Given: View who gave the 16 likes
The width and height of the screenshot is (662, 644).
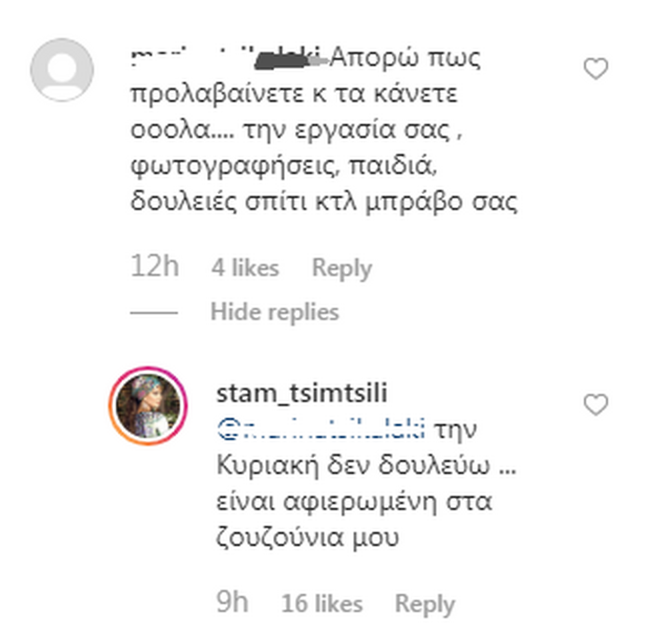Looking at the screenshot, I should coord(322,604).
